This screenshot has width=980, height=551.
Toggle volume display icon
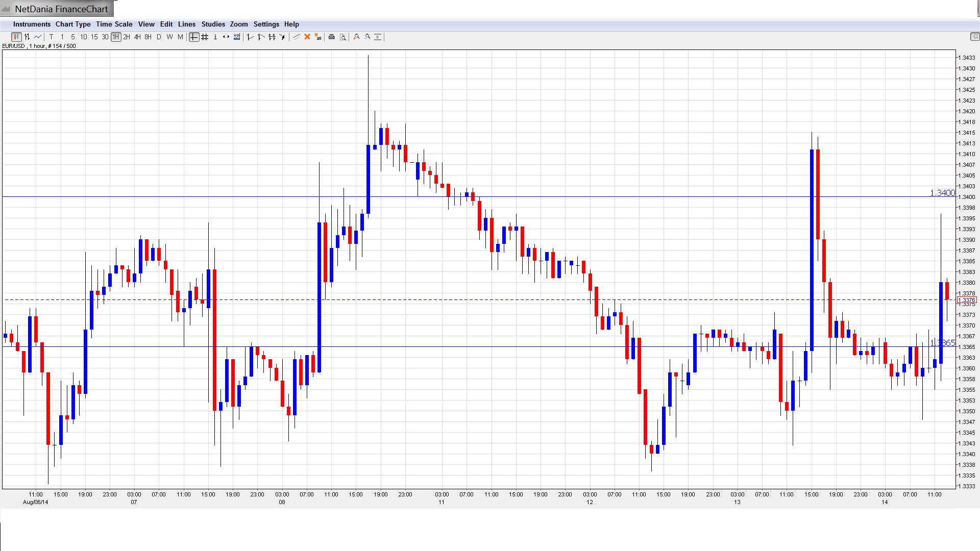coord(237,37)
